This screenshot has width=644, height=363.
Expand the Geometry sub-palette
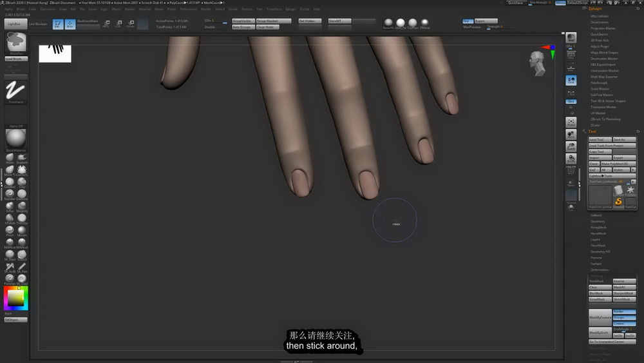click(x=598, y=222)
